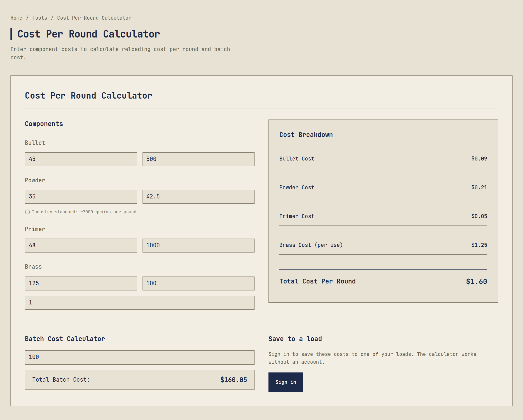Click the powder help question-mark icon

pyautogui.click(x=27, y=212)
